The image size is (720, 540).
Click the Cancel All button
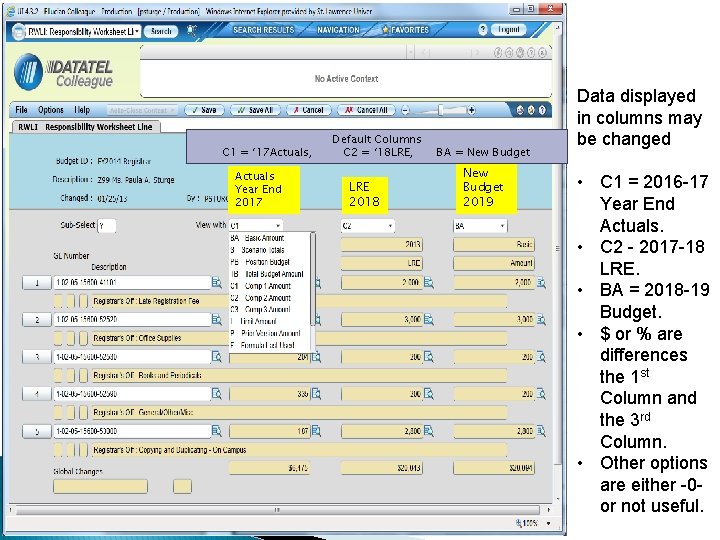366,110
